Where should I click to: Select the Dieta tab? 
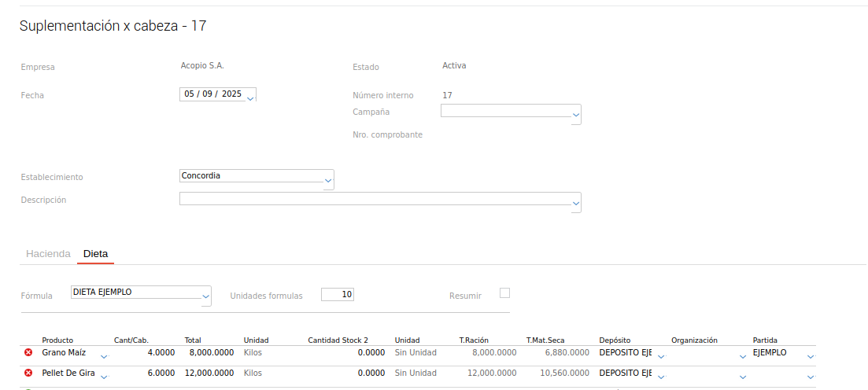coord(95,254)
